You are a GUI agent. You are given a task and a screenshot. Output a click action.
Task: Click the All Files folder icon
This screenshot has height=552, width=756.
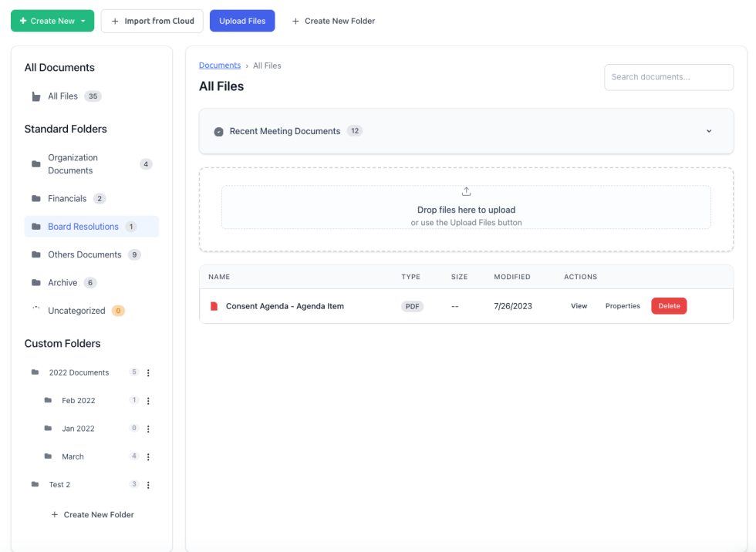pyautogui.click(x=36, y=96)
